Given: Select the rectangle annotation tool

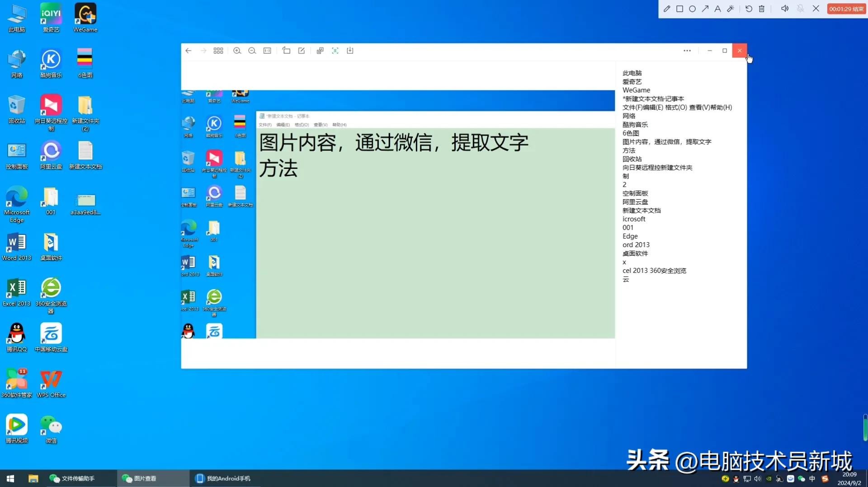Looking at the screenshot, I should [679, 9].
